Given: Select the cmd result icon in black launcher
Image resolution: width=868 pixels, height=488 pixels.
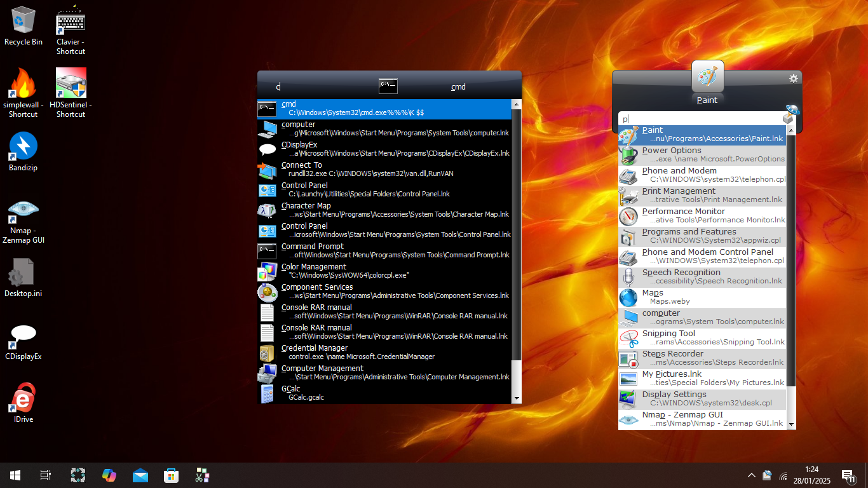Looking at the screenshot, I should [268, 109].
